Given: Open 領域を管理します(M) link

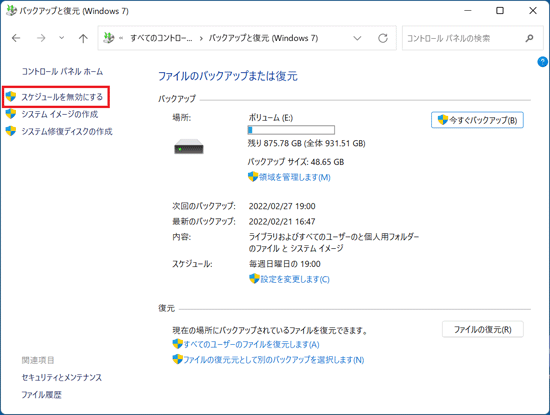Looking at the screenshot, I should coord(295,177).
